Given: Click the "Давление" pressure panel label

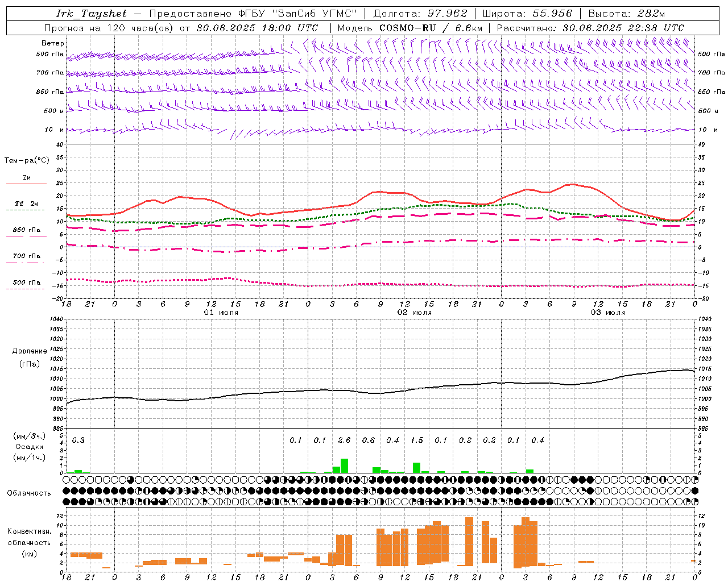Looking at the screenshot, I should 30,351.
